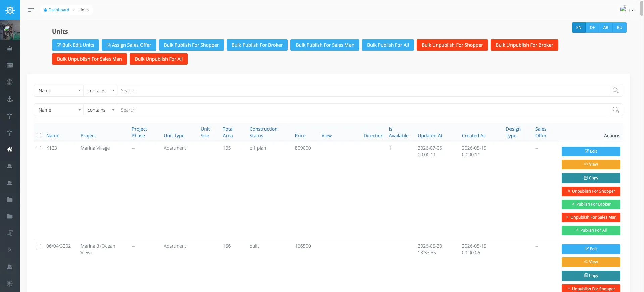Check the select-all checkbox in table header
644x292 pixels.
(39, 135)
